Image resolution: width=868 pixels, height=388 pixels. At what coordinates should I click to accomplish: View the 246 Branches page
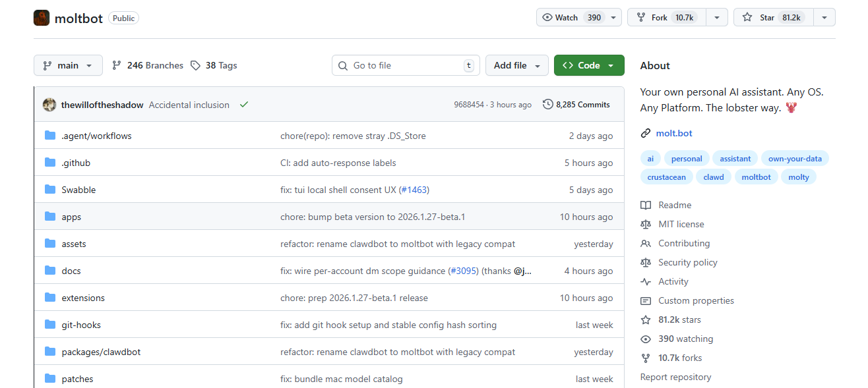pos(148,65)
